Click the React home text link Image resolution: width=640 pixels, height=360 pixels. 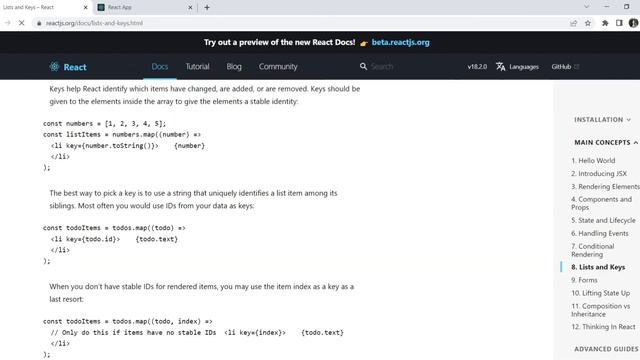pyautogui.click(x=75, y=67)
